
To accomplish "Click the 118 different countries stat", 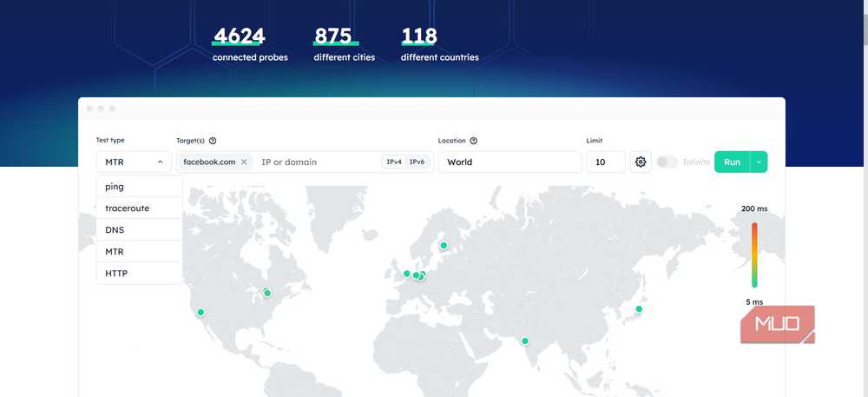I will pos(439,43).
